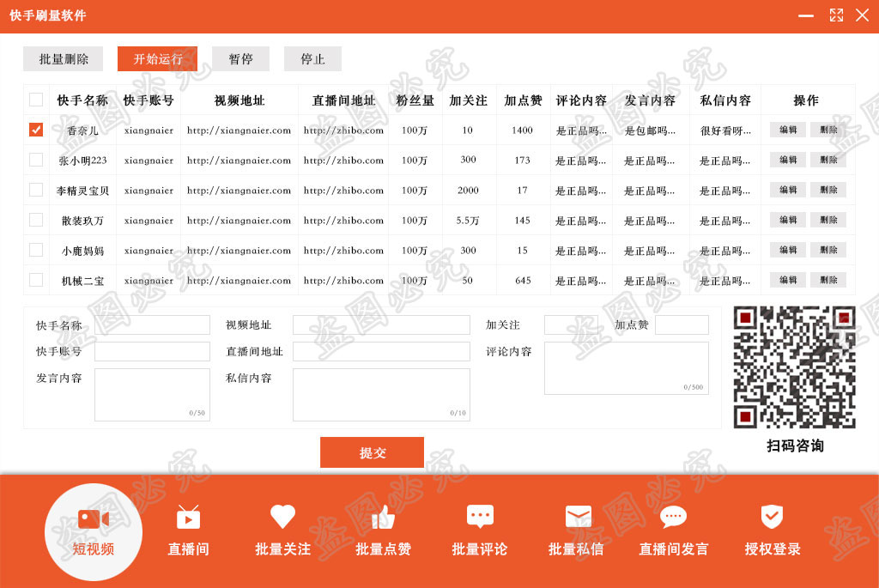Click the 加关注 column header
Image resolution: width=879 pixels, height=588 pixels.
coord(468,100)
